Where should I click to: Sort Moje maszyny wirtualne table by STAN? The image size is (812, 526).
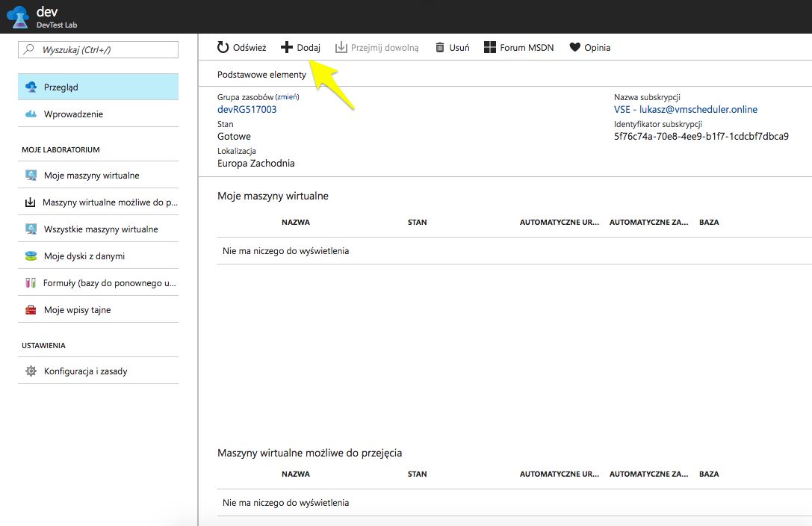click(418, 222)
